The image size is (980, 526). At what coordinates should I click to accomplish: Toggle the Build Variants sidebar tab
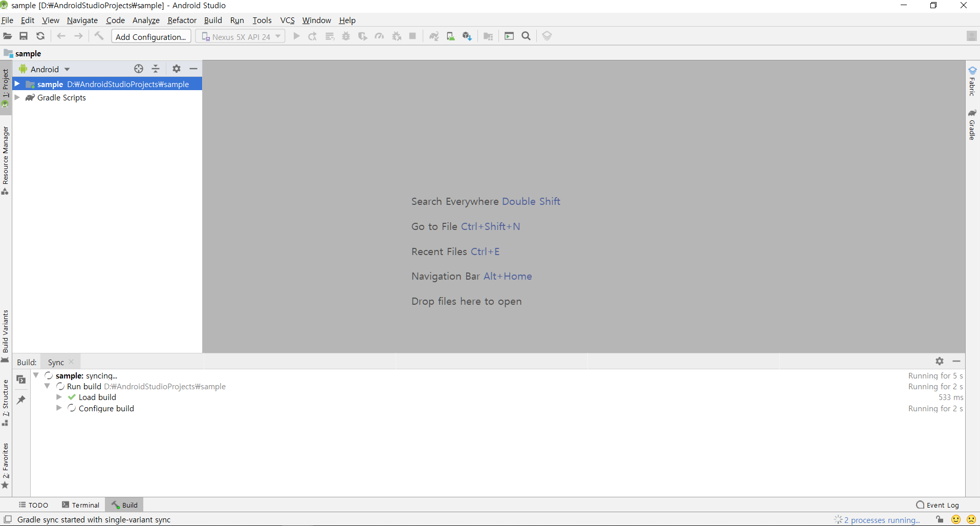click(x=6, y=336)
